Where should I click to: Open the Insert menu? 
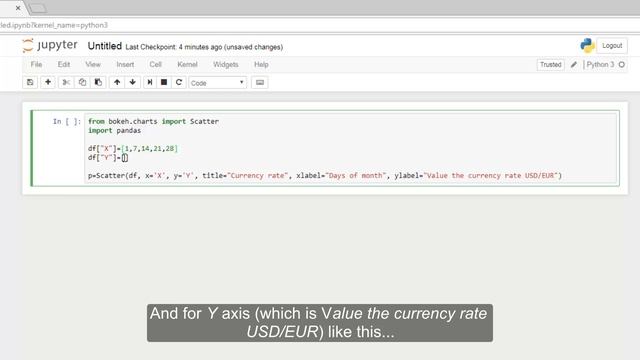click(x=125, y=64)
